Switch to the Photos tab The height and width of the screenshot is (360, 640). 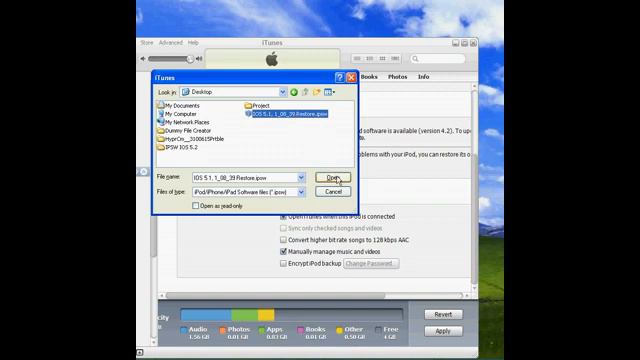(x=398, y=77)
